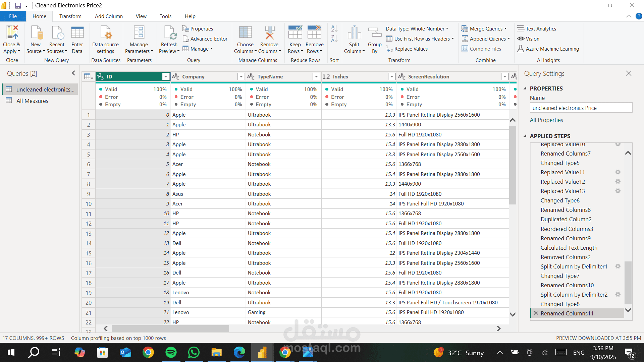The image size is (644, 362).
Task: Open WhatsApp from the taskbar
Action: [194, 353]
